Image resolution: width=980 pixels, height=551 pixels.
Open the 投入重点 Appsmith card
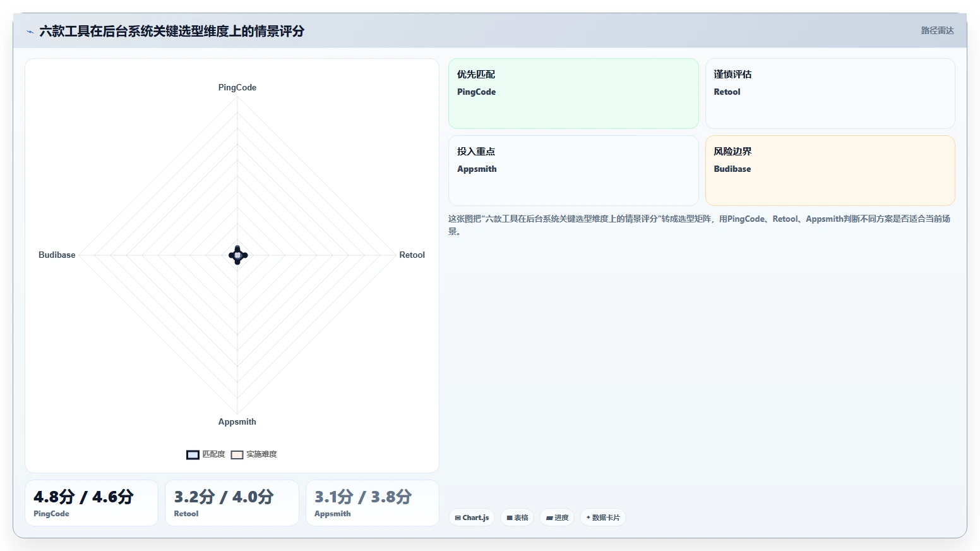(573, 171)
